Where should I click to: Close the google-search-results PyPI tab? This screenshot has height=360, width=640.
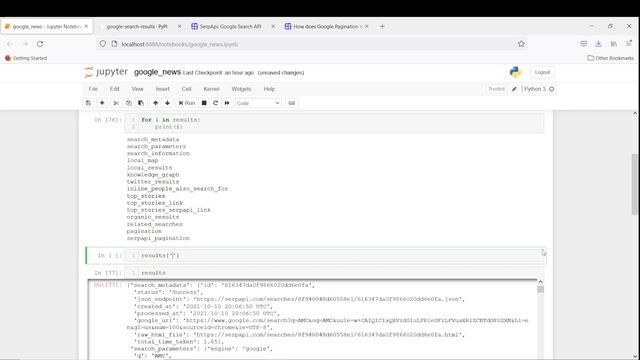click(179, 27)
